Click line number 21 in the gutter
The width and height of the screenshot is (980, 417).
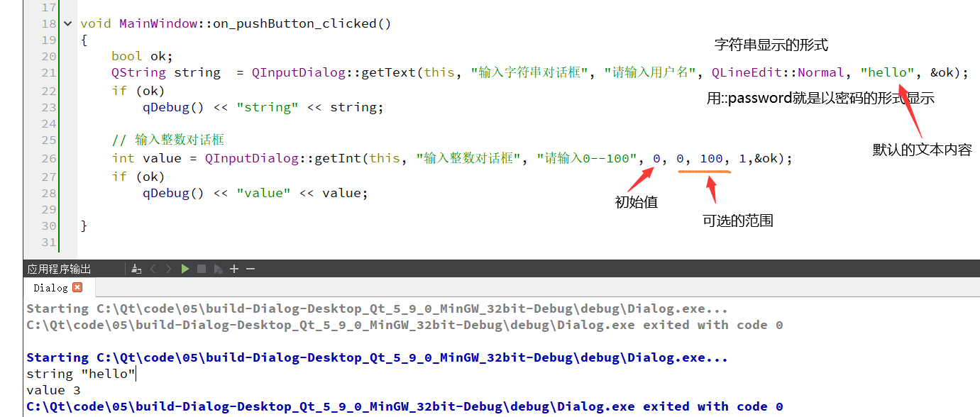(48, 72)
